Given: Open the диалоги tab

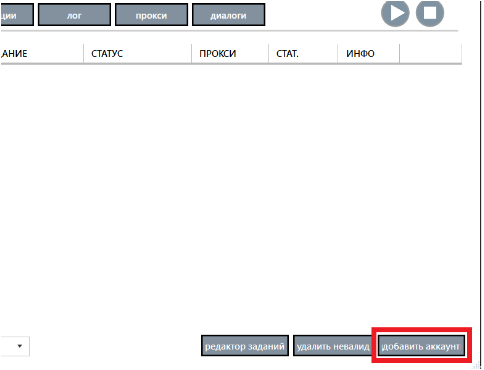Looking at the screenshot, I should (229, 15).
